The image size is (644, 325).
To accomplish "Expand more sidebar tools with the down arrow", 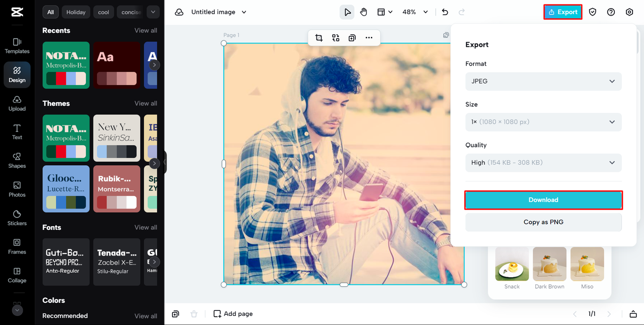I will coord(17,310).
